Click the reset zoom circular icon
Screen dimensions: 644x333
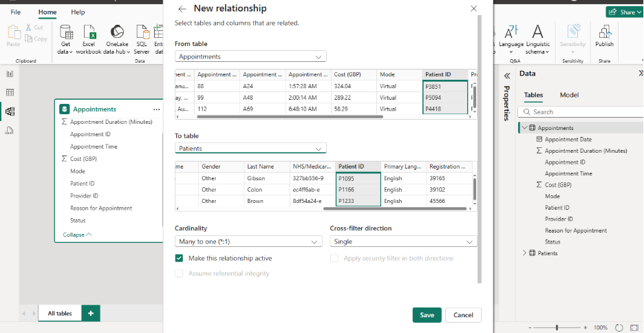pyautogui.click(x=619, y=327)
